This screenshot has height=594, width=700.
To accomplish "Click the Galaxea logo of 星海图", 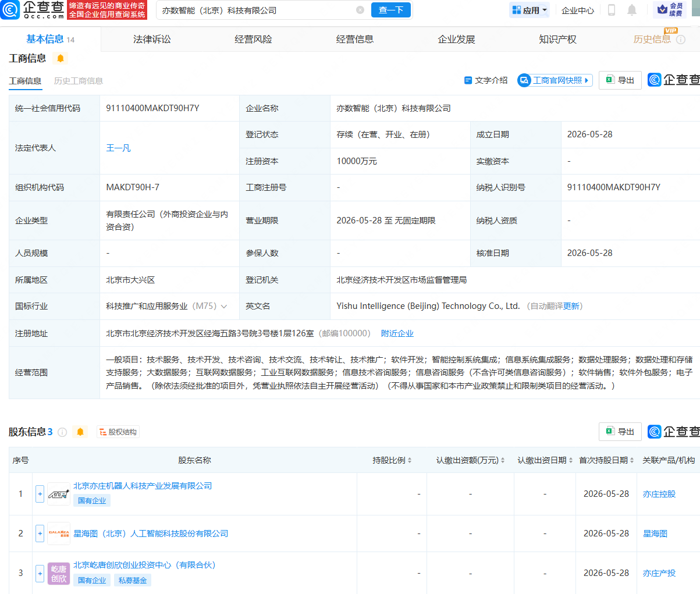I will tap(59, 533).
